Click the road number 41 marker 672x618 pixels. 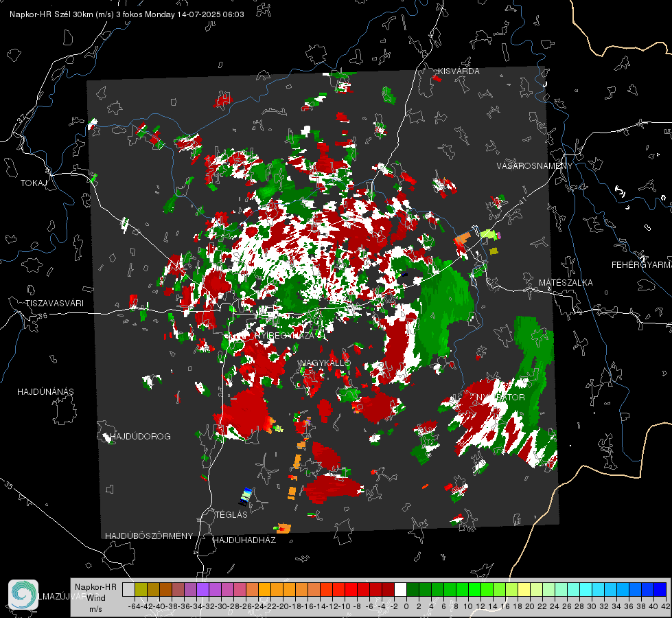[522, 201]
